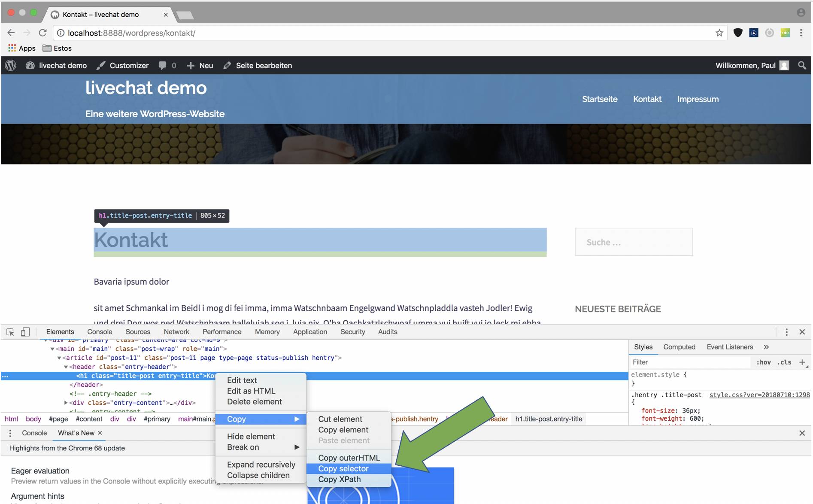813x504 pixels.
Task: Choose Expand recursively menu item
Action: point(261,465)
